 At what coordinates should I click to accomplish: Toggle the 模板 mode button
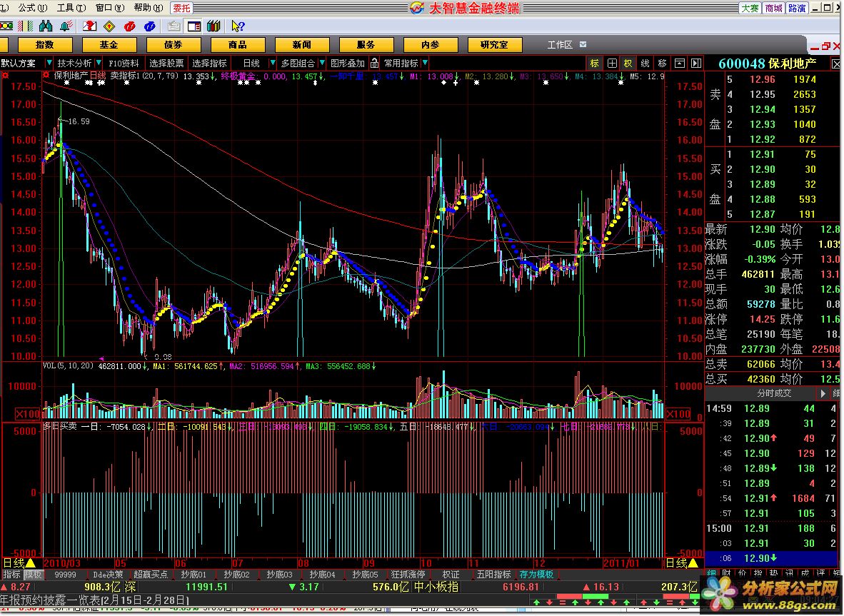[x=32, y=575]
